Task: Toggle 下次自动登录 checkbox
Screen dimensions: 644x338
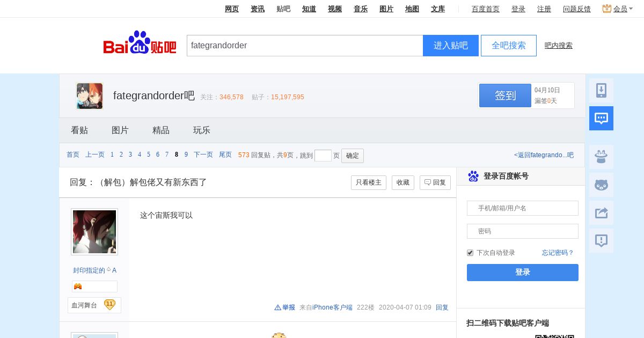Action: coord(470,253)
